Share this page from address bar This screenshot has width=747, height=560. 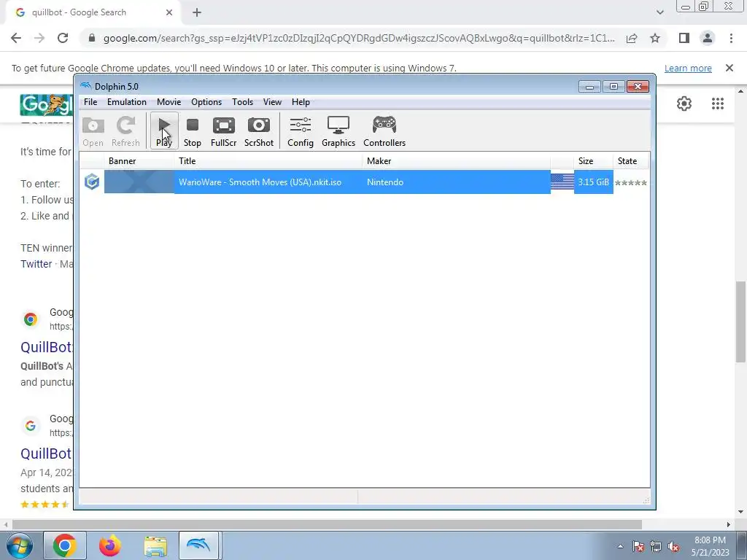[632, 38]
